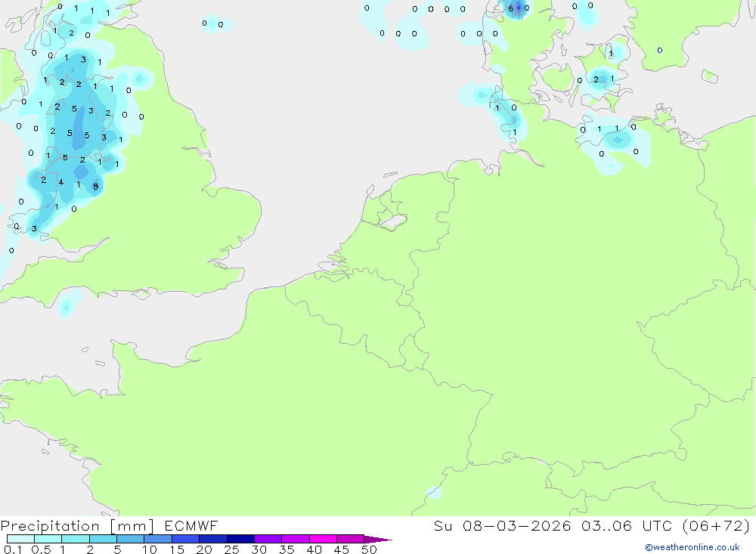The width and height of the screenshot is (756, 554).
Task: Click the 'ECMWF' model label
Action: [x=191, y=526]
